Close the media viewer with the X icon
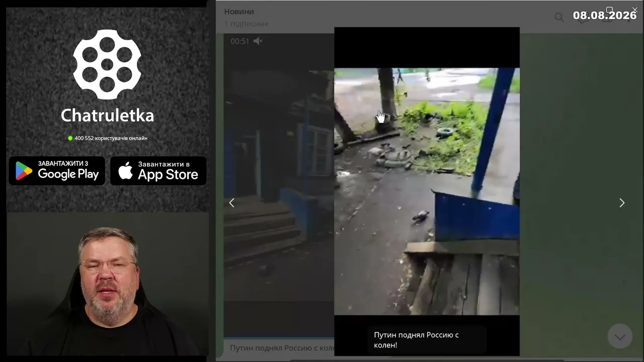The image size is (644, 362). [634, 10]
